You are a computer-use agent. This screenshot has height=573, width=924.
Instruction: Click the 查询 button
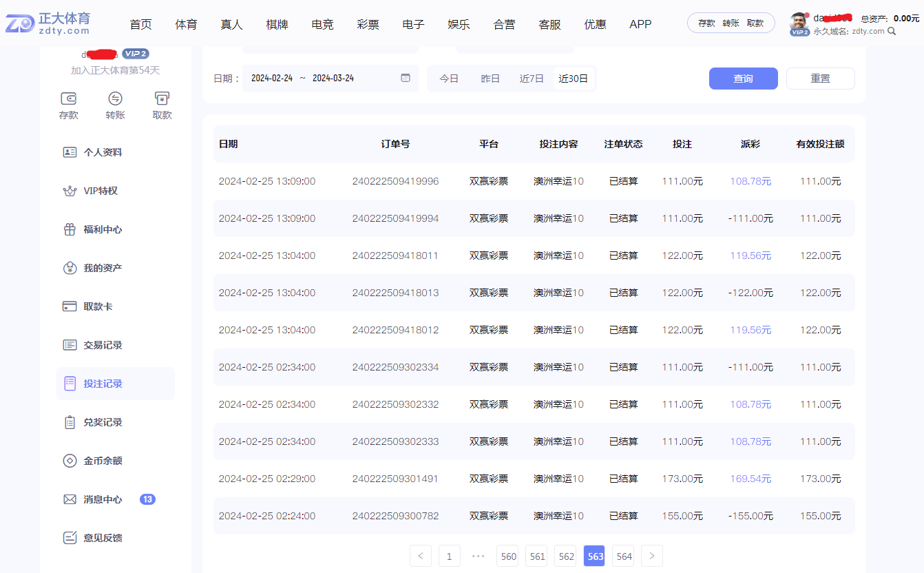744,79
